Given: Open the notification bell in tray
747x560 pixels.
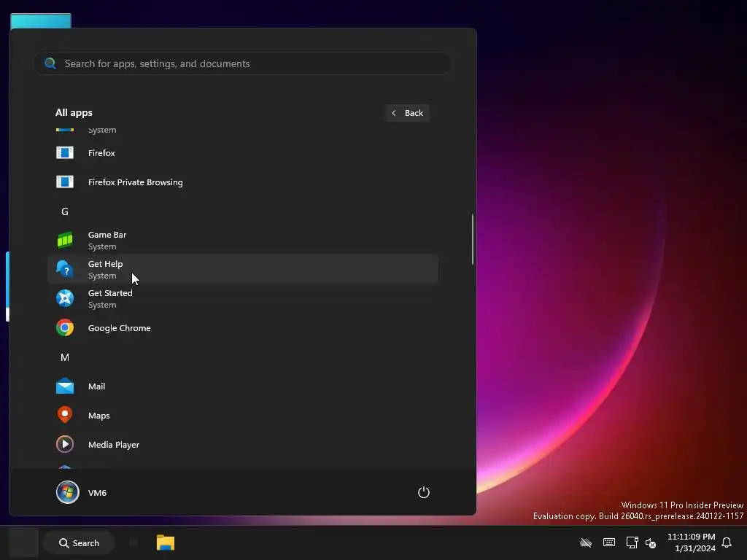Looking at the screenshot, I should (727, 542).
